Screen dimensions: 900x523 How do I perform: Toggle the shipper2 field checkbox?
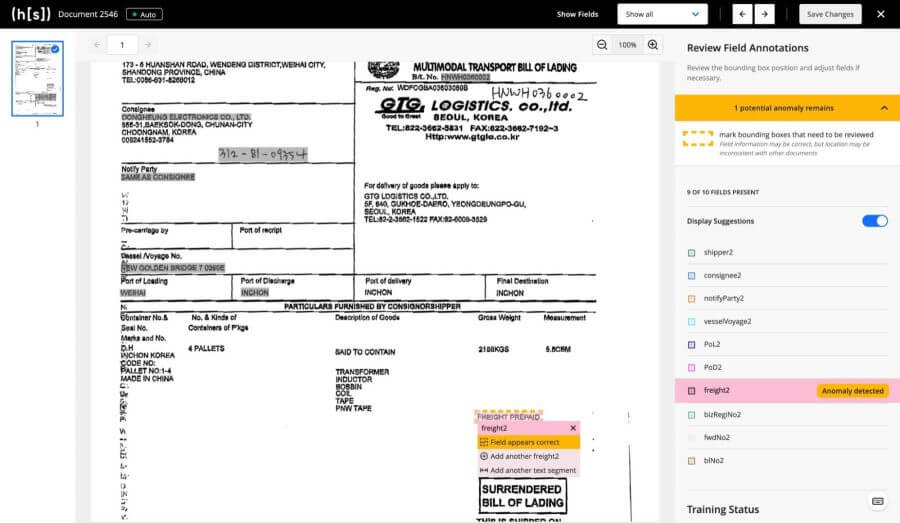click(692, 253)
